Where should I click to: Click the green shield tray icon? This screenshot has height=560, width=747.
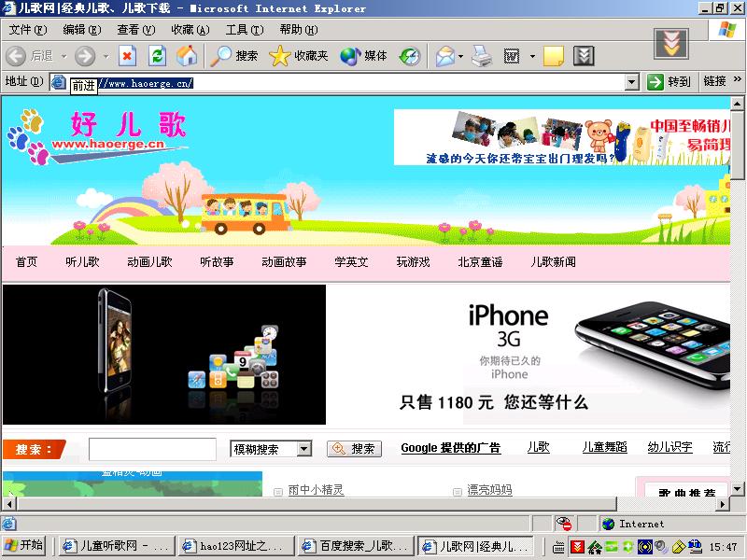pyautogui.click(x=627, y=547)
